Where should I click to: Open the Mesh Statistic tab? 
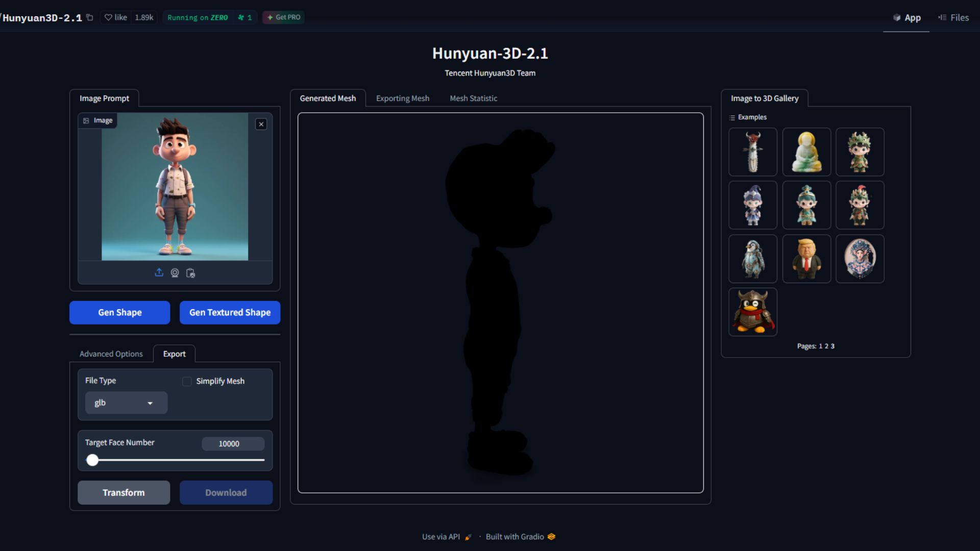(x=473, y=98)
